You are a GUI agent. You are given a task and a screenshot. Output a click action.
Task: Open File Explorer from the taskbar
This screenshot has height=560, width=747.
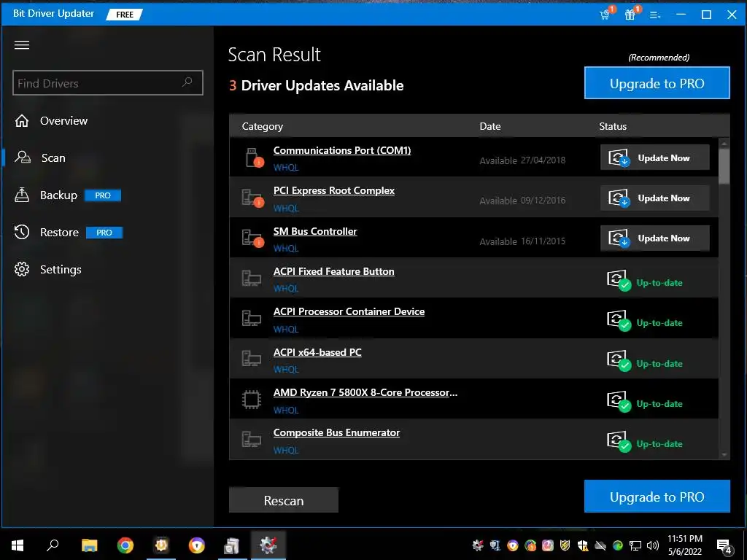pos(89,545)
